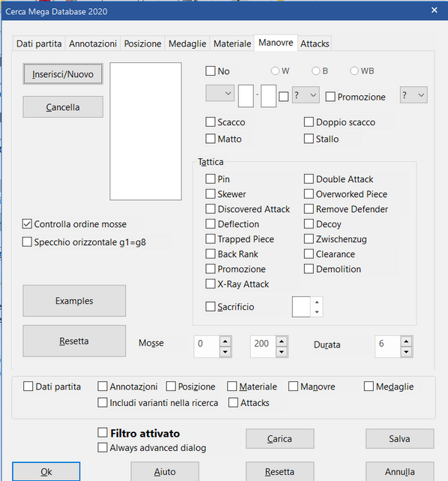Click the empty manoeuvre list box
Screen dimensions: 448x481
point(145,131)
